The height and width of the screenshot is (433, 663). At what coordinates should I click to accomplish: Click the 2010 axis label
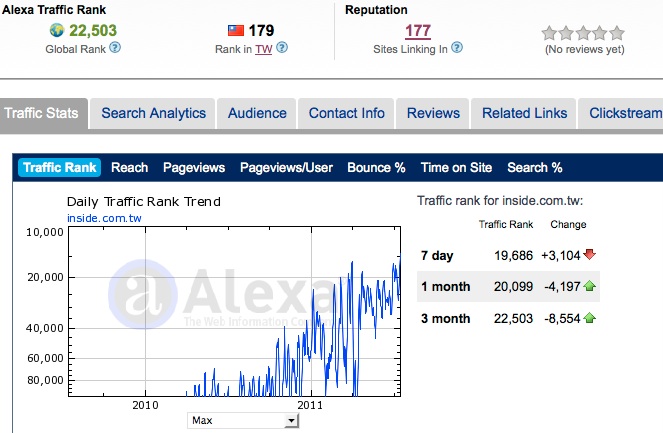(x=145, y=405)
